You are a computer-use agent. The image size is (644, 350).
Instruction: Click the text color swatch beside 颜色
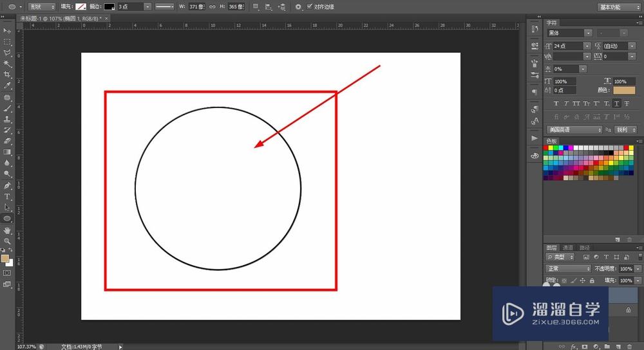pos(623,91)
